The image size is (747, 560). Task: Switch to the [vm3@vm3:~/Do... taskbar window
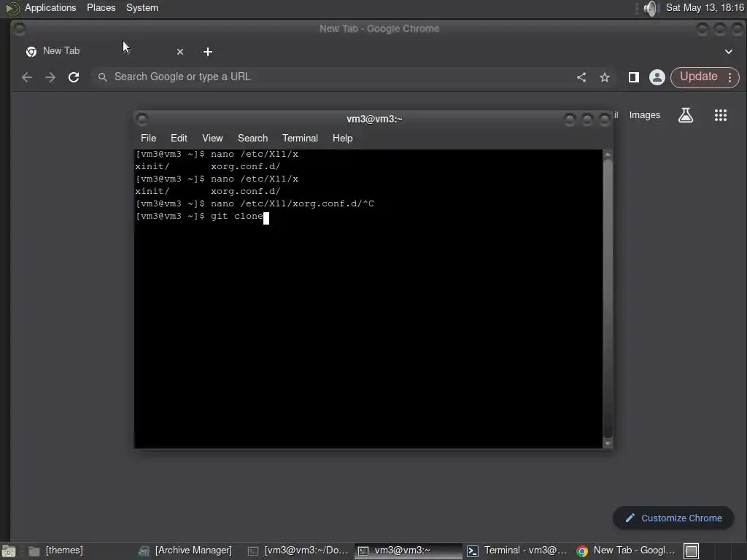point(298,551)
